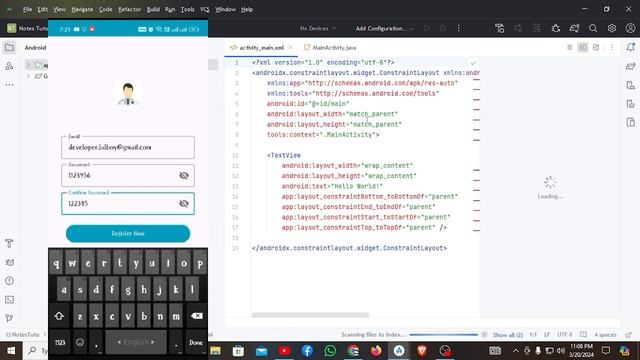The image size is (640, 360).
Task: Toggle the Shift key on the keyboard
Action: coord(59,316)
